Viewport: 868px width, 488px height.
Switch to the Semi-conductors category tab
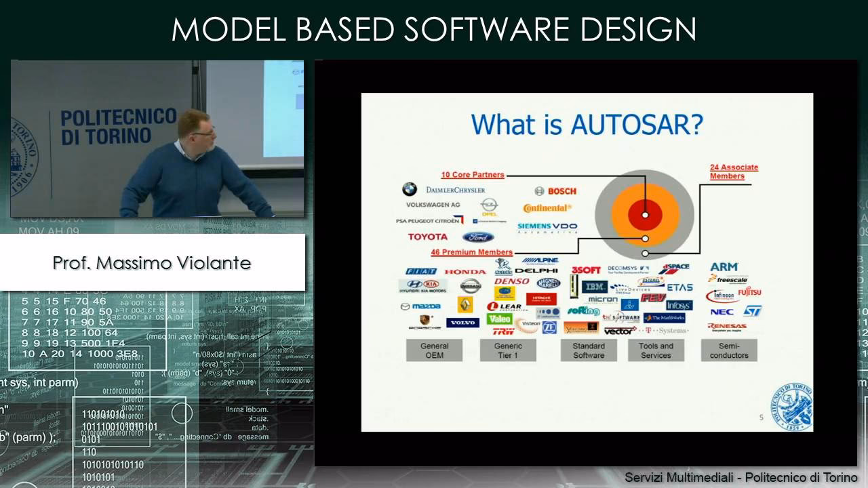[727, 350]
